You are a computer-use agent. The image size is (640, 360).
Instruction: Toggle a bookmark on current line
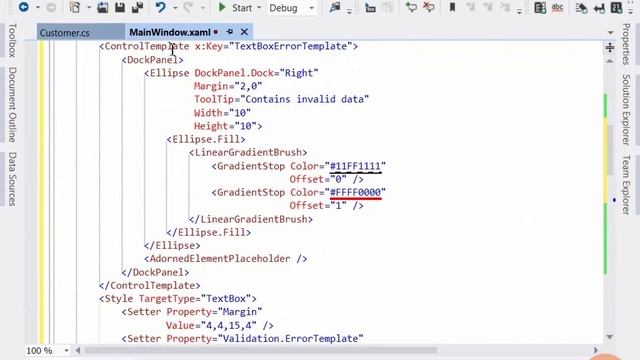click(452, 7)
